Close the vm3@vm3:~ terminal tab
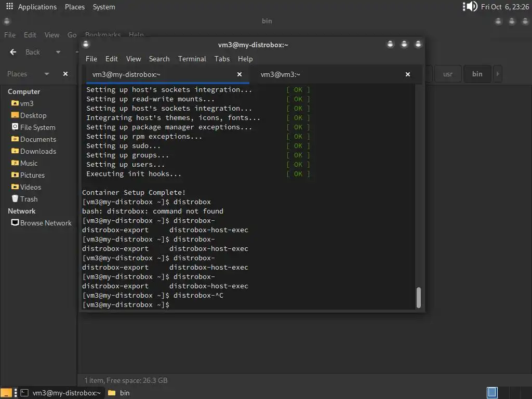The width and height of the screenshot is (532, 399). 408,74
